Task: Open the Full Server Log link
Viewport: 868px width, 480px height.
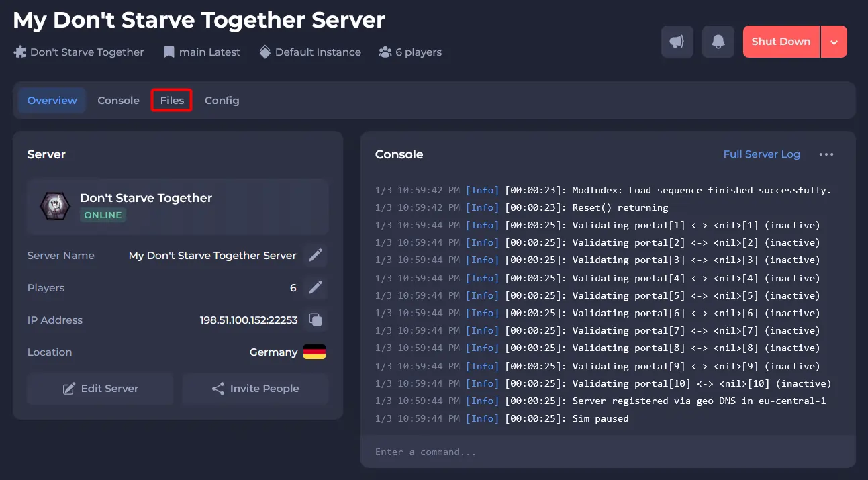Action: pos(761,154)
